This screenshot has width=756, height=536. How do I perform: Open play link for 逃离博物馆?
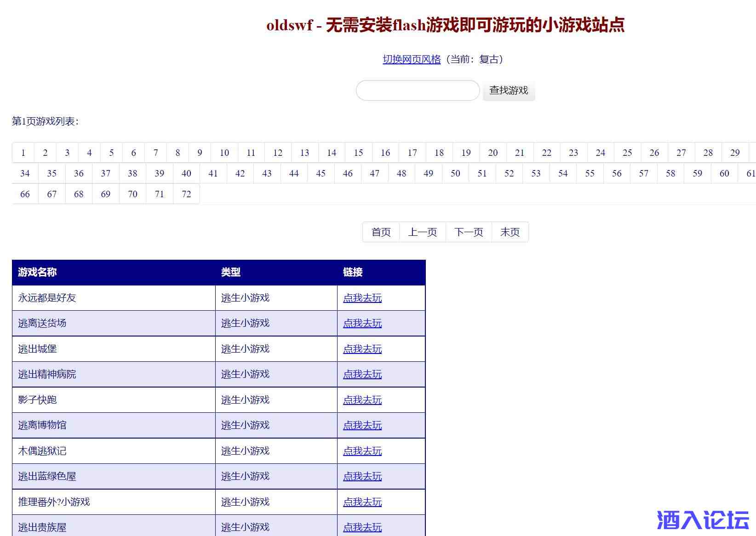point(362,425)
